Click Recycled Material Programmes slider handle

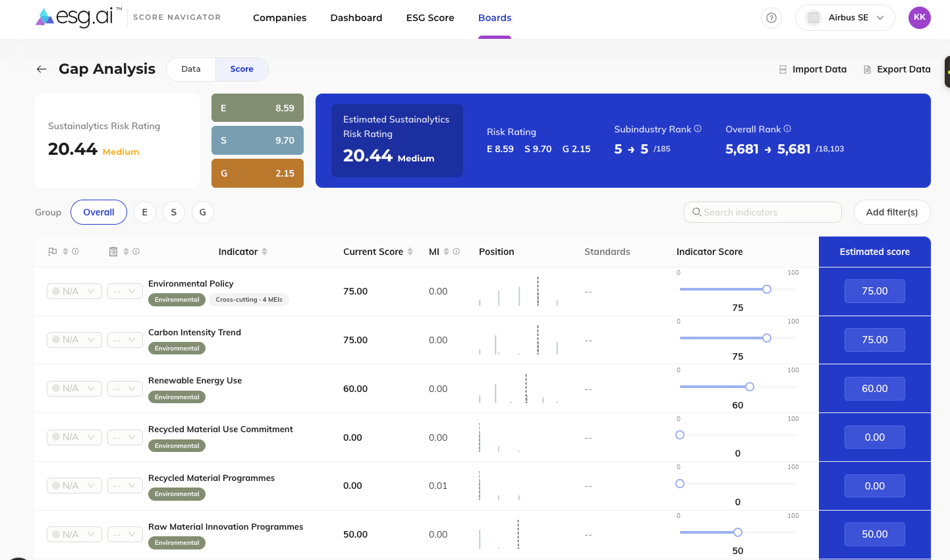coord(680,484)
